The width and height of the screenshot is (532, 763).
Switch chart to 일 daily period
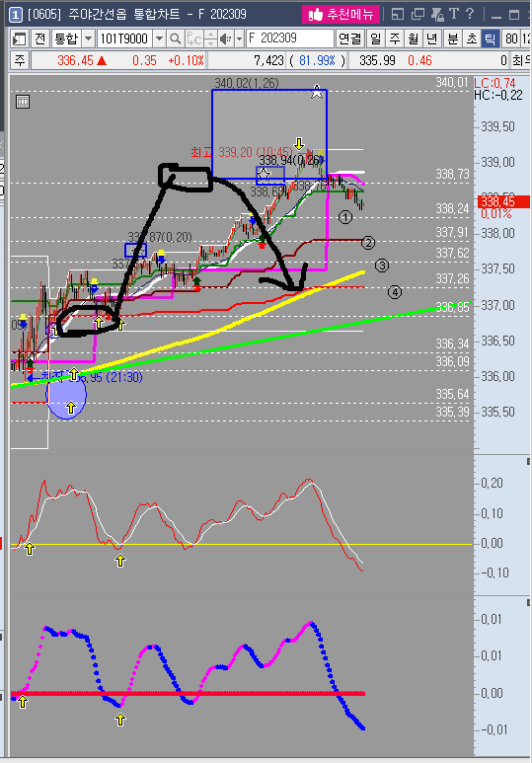pyautogui.click(x=375, y=38)
